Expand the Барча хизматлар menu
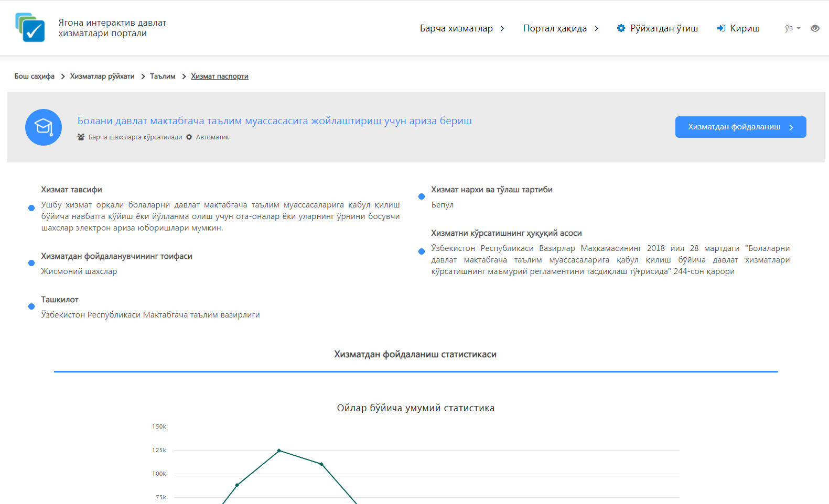This screenshot has height=504, width=829. pos(461,28)
